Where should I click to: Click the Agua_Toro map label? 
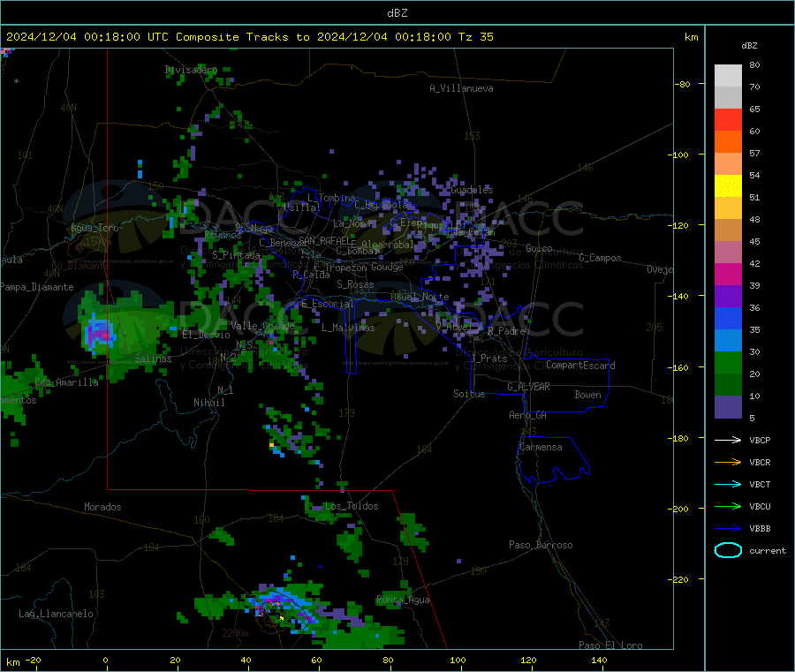point(95,228)
